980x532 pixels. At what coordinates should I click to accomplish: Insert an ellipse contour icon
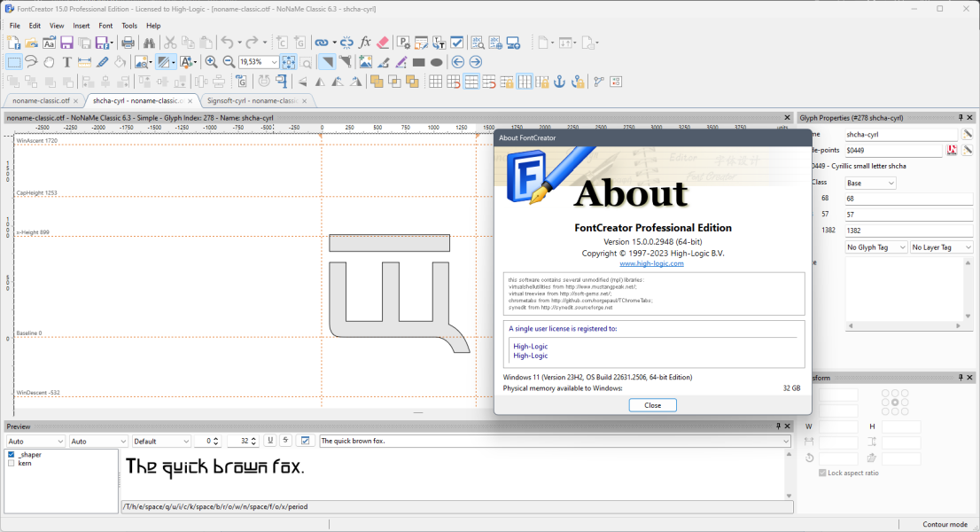[x=436, y=62]
